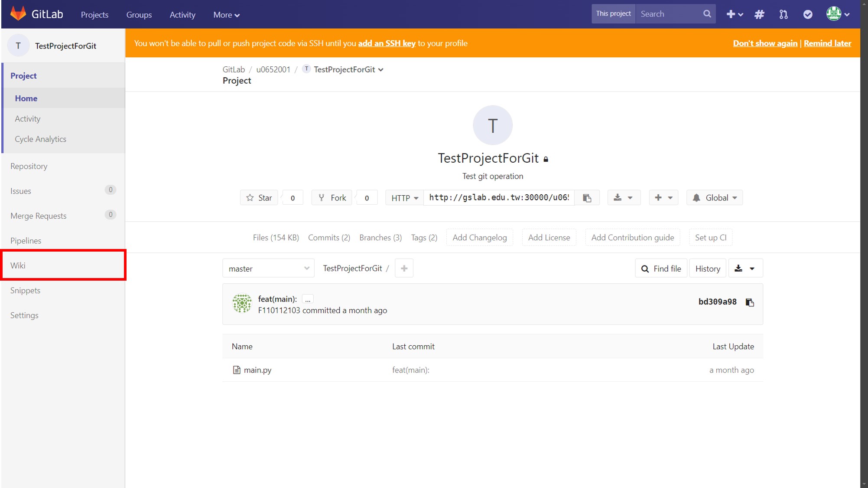This screenshot has height=488, width=868.
Task: Open the new item plus menu in navbar
Action: (734, 14)
